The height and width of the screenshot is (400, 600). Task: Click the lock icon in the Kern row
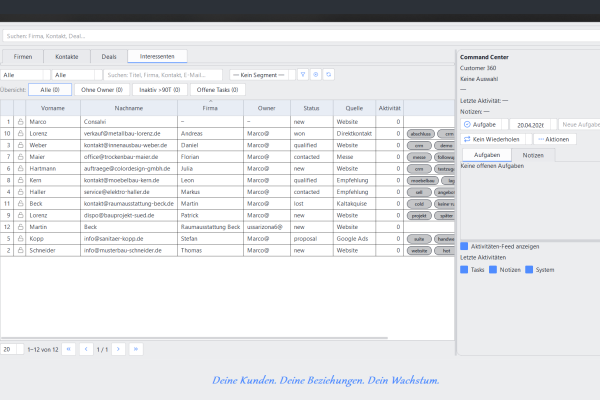click(20, 180)
